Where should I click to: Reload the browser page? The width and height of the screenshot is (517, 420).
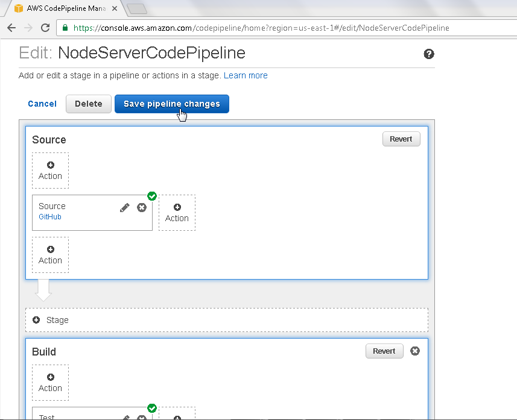point(45,28)
